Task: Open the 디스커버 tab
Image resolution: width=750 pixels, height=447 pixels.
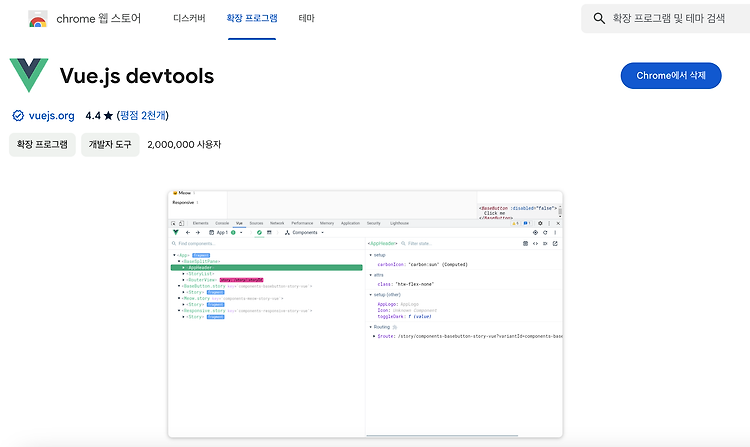Action: 189,18
